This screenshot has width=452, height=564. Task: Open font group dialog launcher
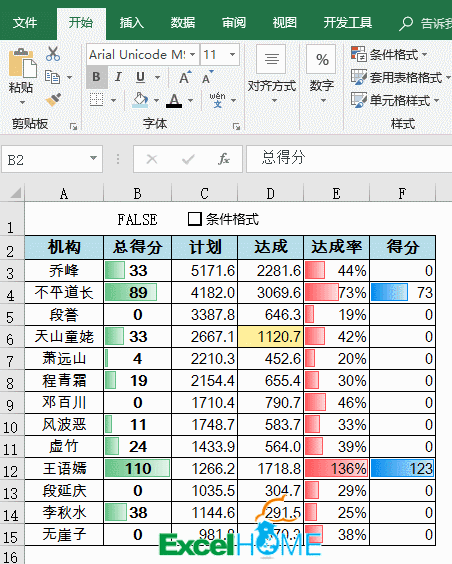tap(236, 126)
